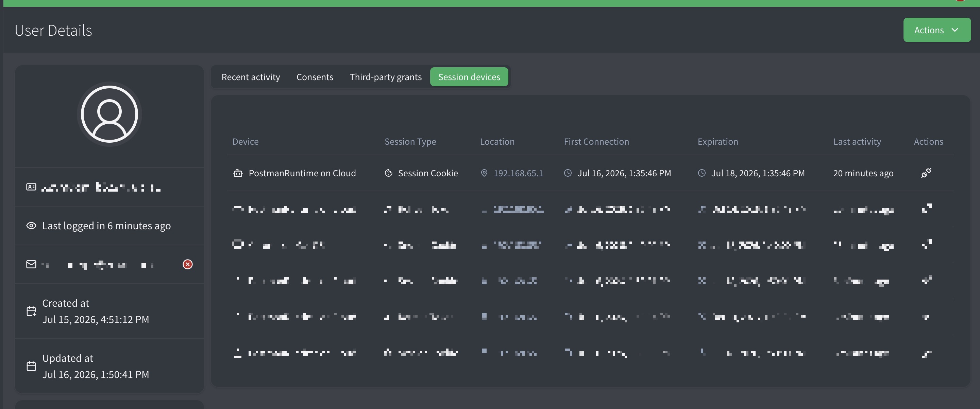Click the Location column header
This screenshot has height=409, width=980.
point(497,142)
